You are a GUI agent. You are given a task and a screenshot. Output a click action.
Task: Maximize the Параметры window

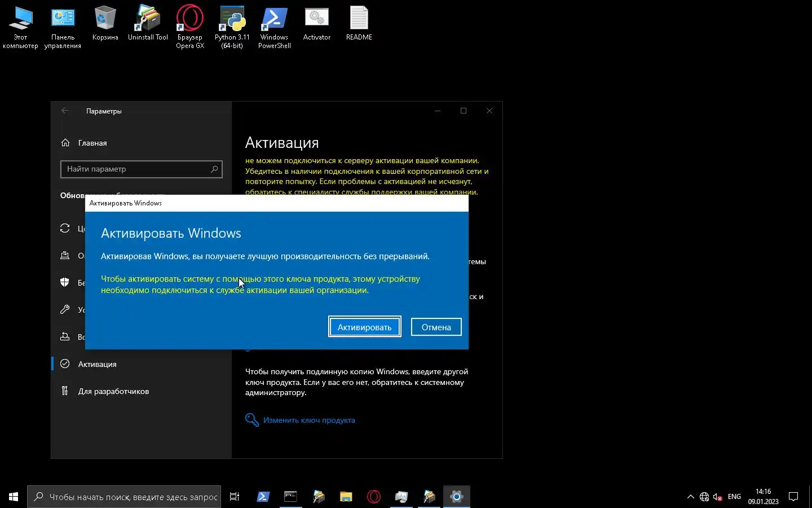(464, 111)
